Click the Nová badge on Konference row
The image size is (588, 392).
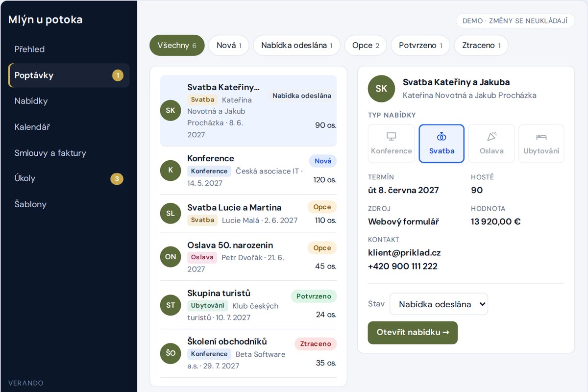pyautogui.click(x=323, y=161)
